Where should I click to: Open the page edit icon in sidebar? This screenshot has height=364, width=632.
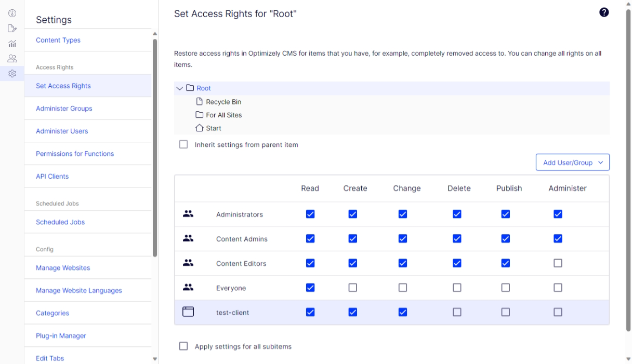coord(12,29)
